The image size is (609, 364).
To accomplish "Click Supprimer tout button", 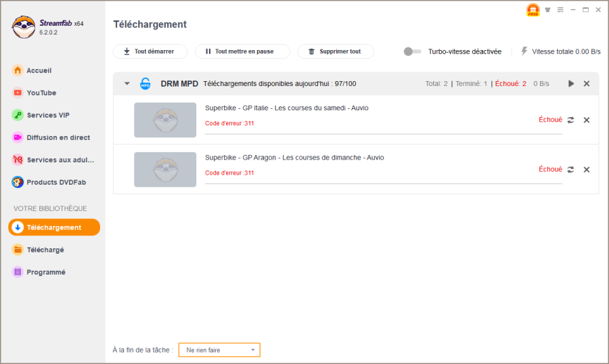I will [336, 51].
